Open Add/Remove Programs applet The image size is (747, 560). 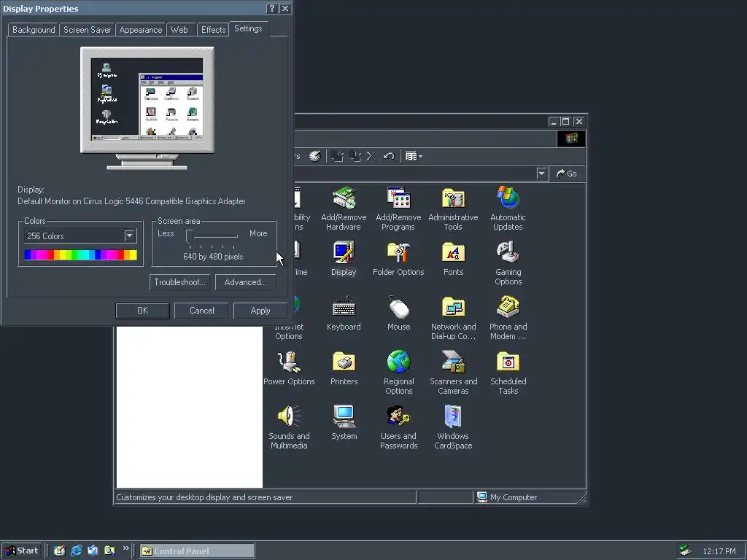click(x=398, y=209)
